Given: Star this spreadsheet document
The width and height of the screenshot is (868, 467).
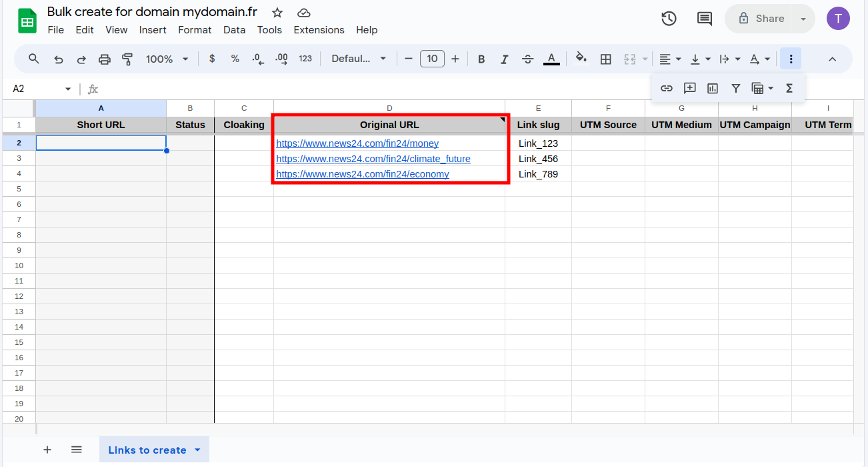Looking at the screenshot, I should coord(277,13).
